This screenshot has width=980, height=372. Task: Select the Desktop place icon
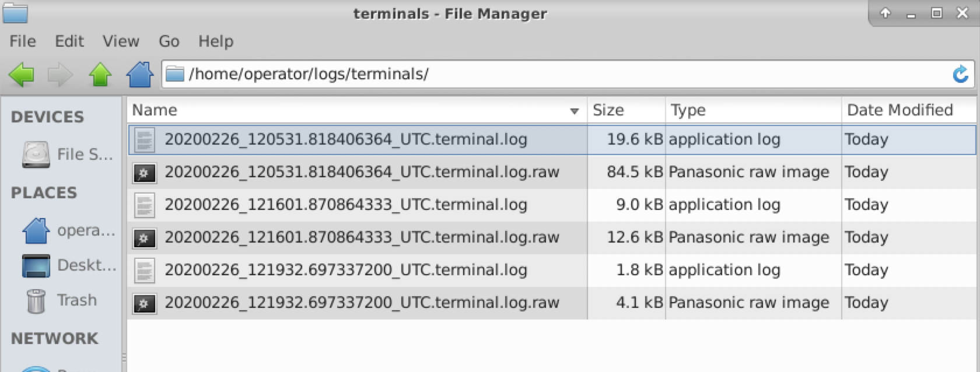(x=36, y=266)
